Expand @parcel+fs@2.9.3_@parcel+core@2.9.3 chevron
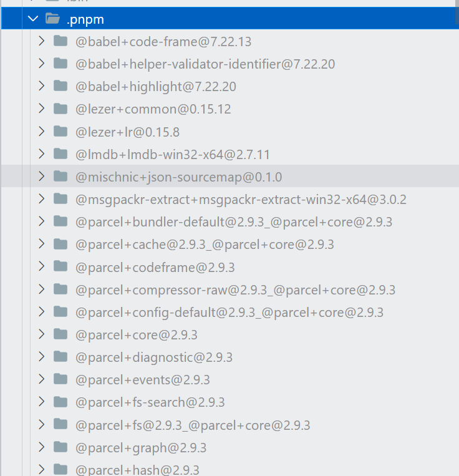This screenshot has height=476, width=459. tap(42, 424)
